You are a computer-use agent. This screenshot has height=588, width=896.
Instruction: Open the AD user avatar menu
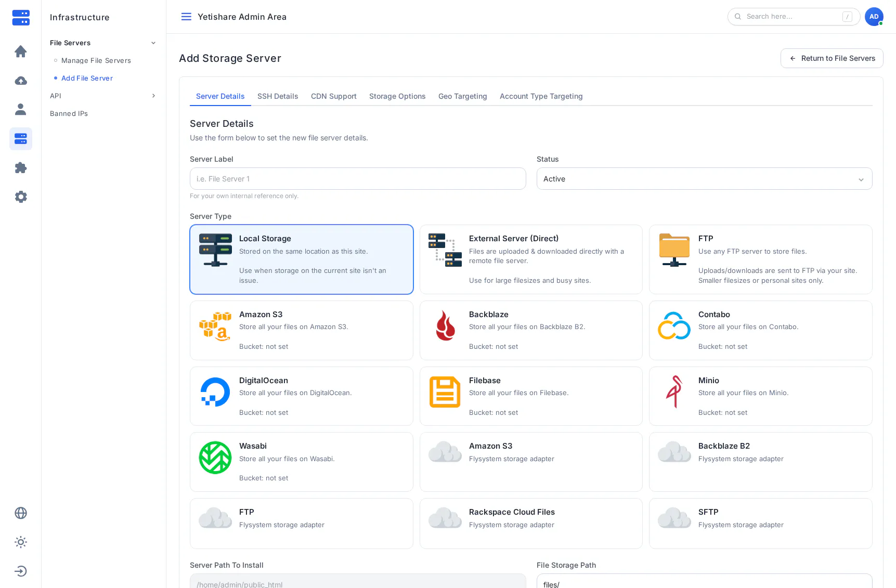tap(874, 17)
